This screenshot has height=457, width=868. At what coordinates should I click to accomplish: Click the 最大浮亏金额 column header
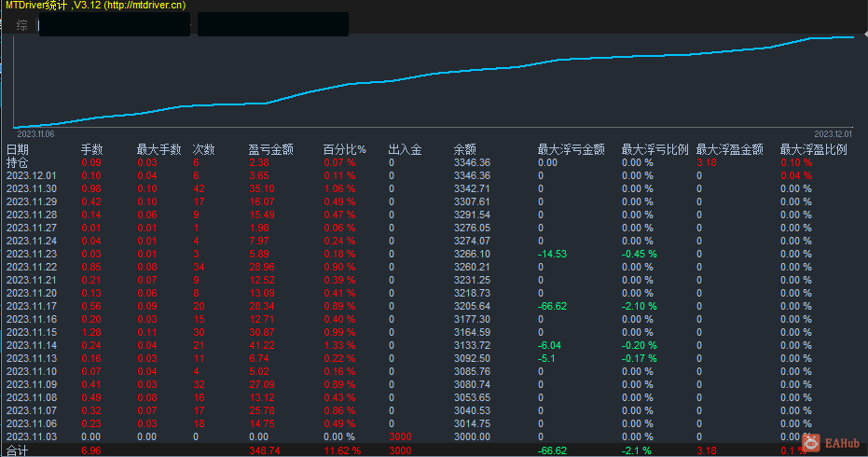click(571, 149)
